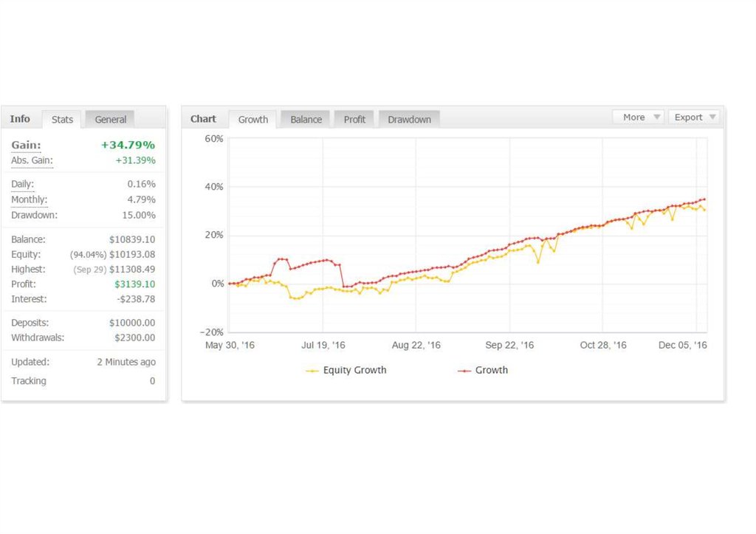Switch to the Stats tab

pos(62,119)
